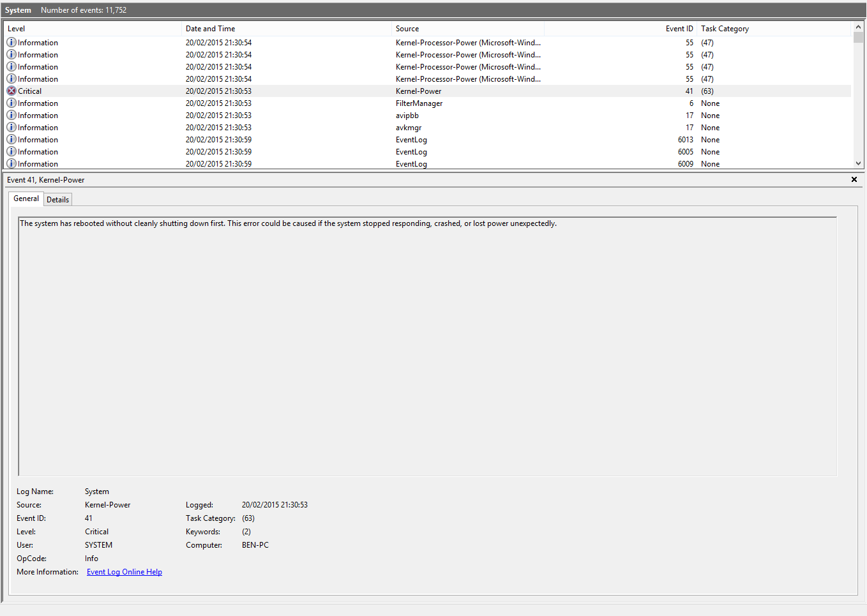The height and width of the screenshot is (616, 867).
Task: Click the red Critical error icon on Kernel-Power row
Action: click(11, 91)
